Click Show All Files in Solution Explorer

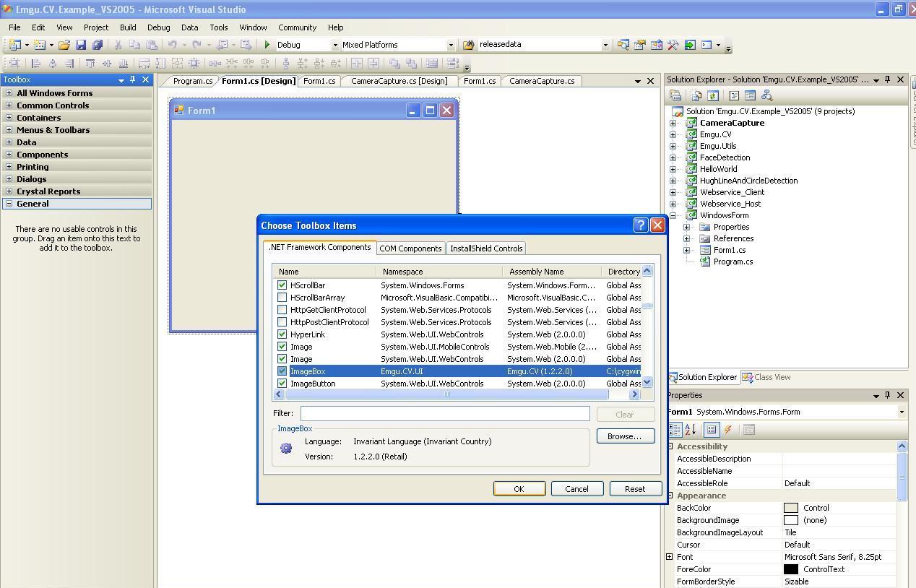(x=696, y=95)
